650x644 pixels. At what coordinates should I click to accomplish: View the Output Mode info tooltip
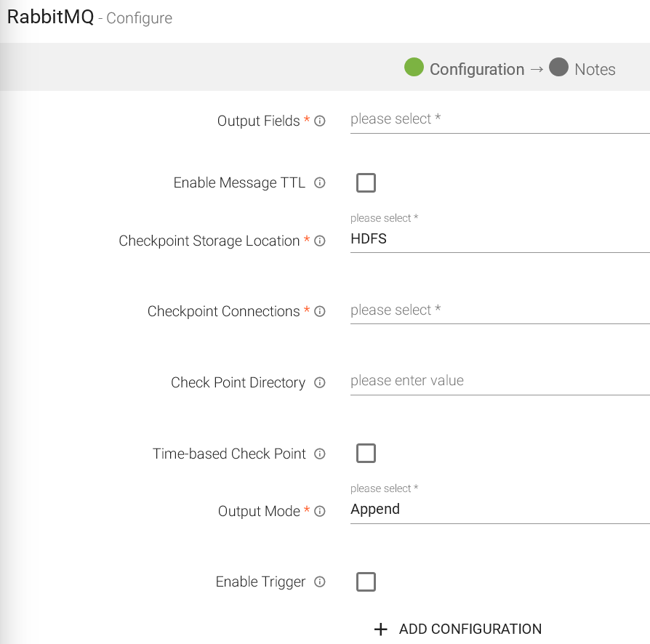pyautogui.click(x=319, y=511)
